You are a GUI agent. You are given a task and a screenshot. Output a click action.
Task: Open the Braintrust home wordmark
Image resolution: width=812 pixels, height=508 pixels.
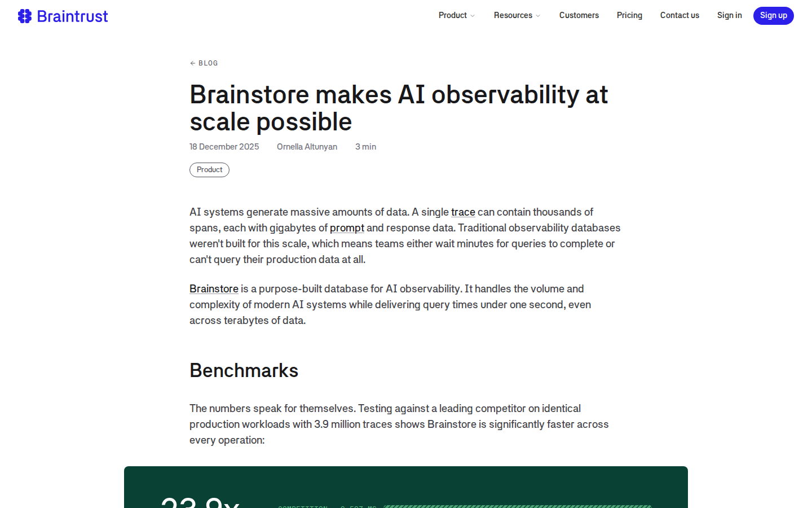click(x=72, y=16)
